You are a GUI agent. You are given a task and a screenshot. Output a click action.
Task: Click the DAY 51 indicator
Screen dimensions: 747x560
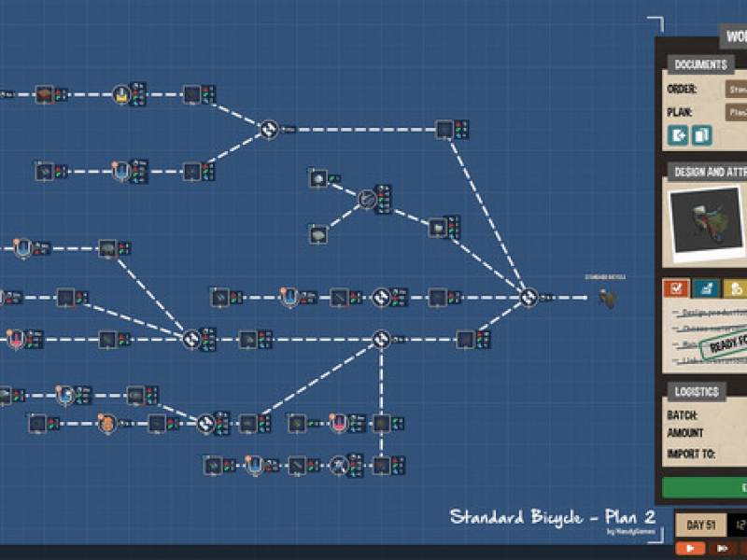pyautogui.click(x=701, y=525)
